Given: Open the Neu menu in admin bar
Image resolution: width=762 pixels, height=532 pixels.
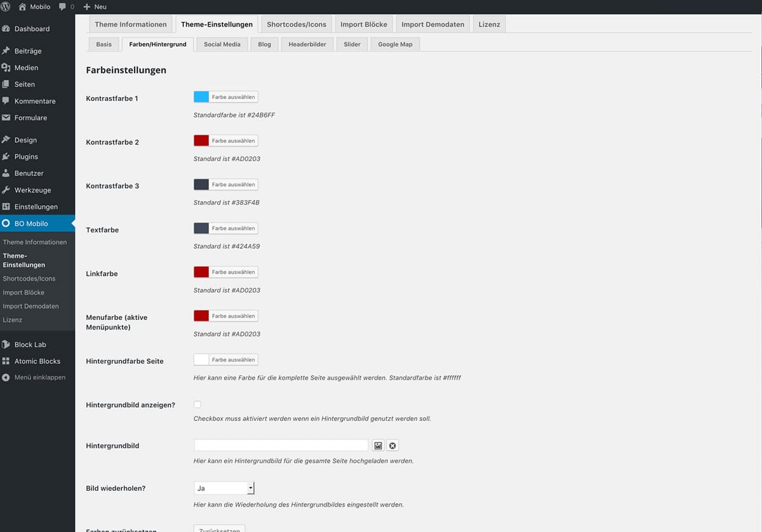Looking at the screenshot, I should [x=95, y=6].
